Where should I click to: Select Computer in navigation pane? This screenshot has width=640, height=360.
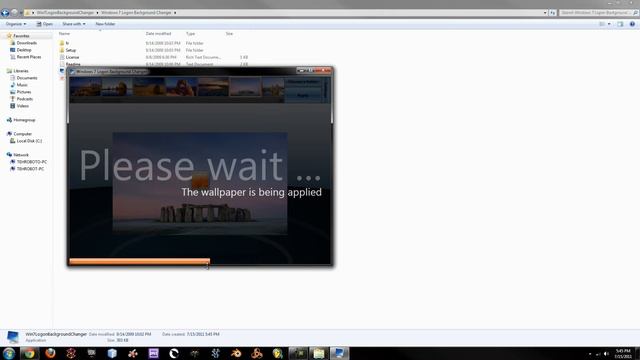tap(22, 134)
